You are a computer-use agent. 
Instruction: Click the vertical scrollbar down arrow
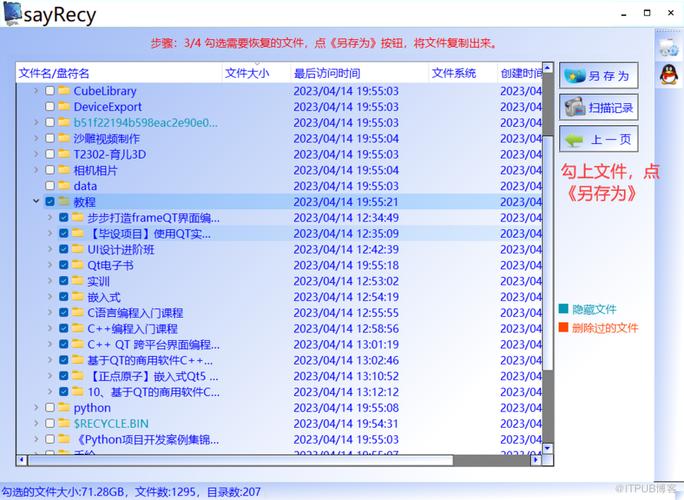pyautogui.click(x=547, y=448)
